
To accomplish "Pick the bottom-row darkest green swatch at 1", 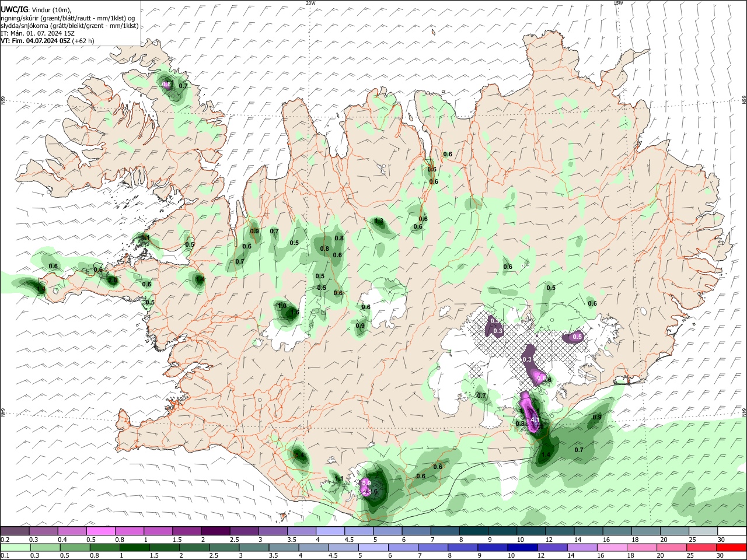I will (134, 548).
